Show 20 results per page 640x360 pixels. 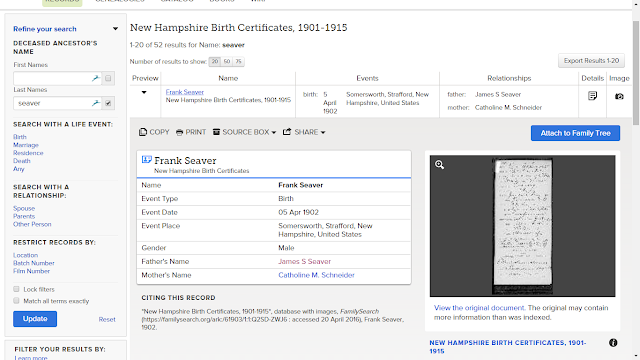(x=215, y=62)
